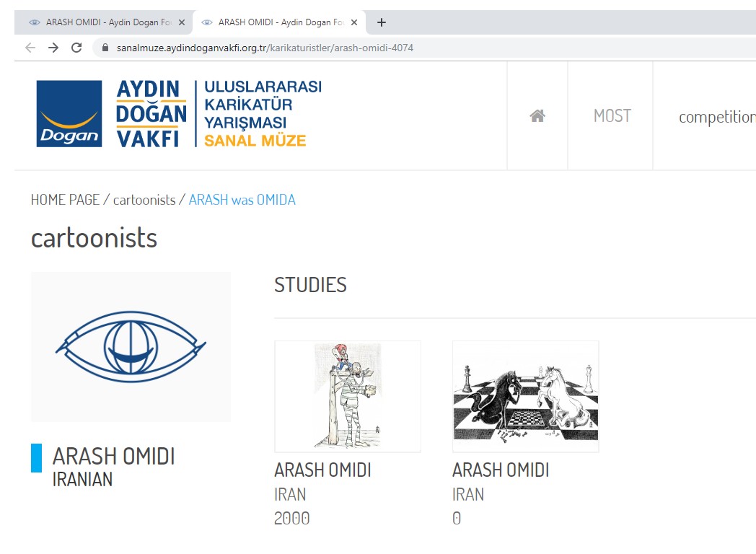Go to the site home via house icon
This screenshot has width=756, height=554.
click(537, 115)
